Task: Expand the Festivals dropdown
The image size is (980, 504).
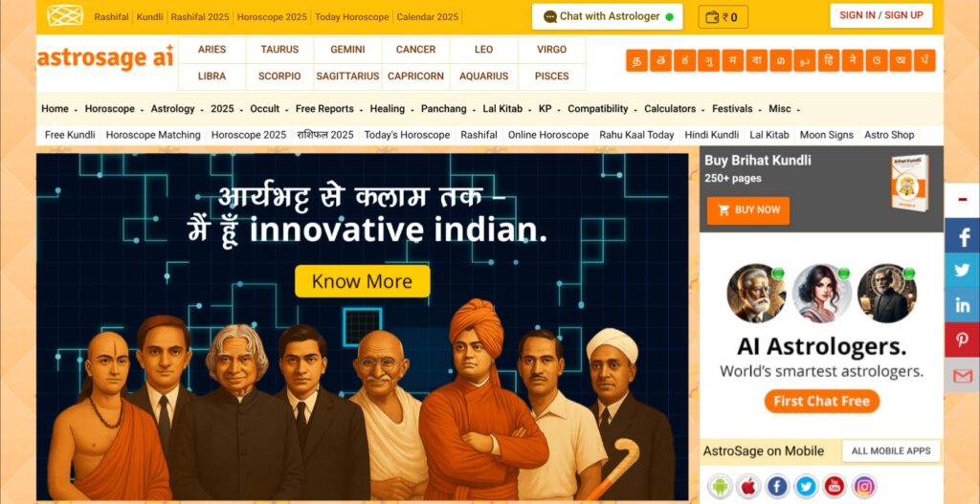Action: coord(736,109)
